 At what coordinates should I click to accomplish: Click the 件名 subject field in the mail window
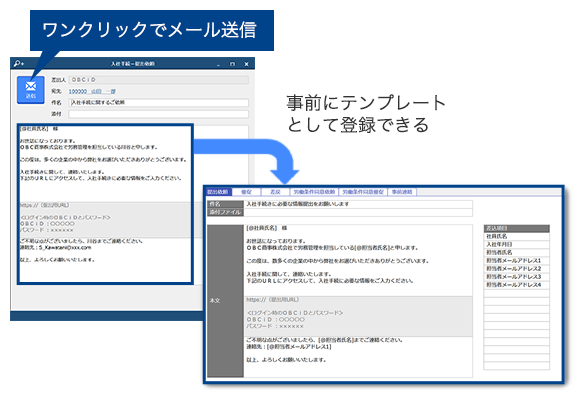click(x=158, y=103)
